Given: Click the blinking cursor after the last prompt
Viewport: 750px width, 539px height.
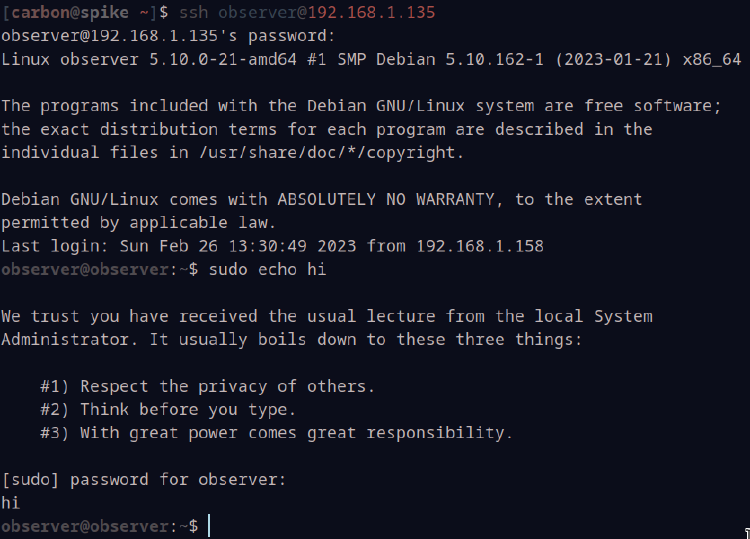Looking at the screenshot, I should point(209,526).
